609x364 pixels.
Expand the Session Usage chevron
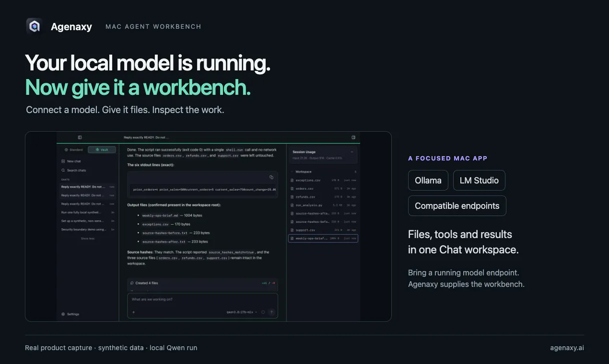pyautogui.click(x=352, y=152)
